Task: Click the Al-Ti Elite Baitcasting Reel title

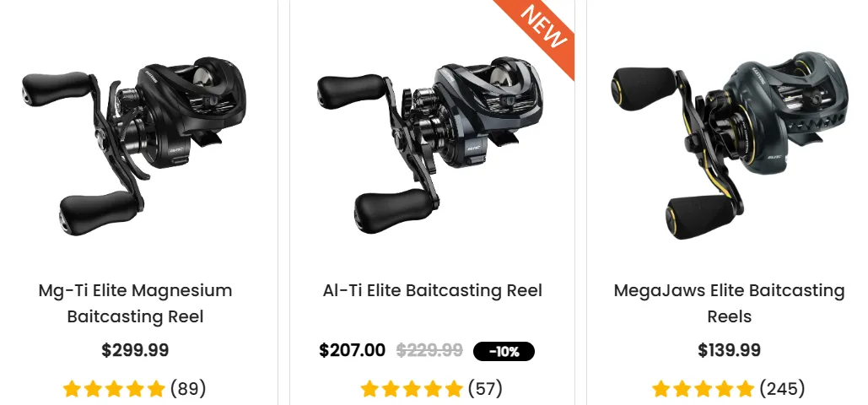Action: (433, 291)
